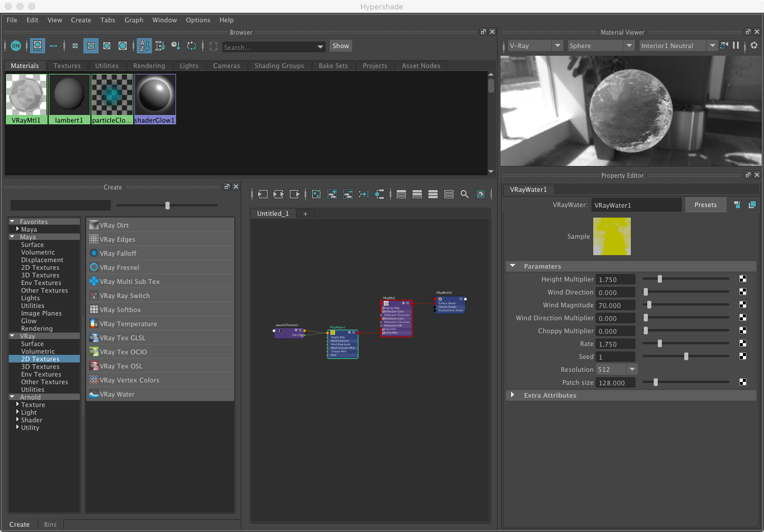
Task: Open the Graph menu
Action: (x=134, y=20)
